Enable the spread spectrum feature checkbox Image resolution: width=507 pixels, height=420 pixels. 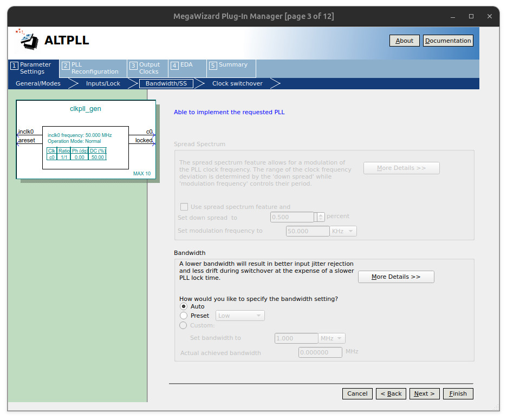tap(184, 207)
